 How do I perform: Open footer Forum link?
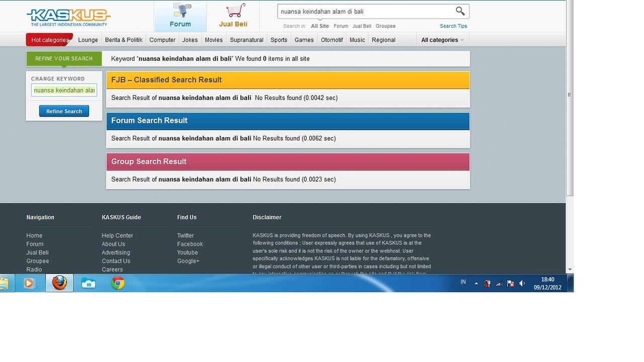35,244
